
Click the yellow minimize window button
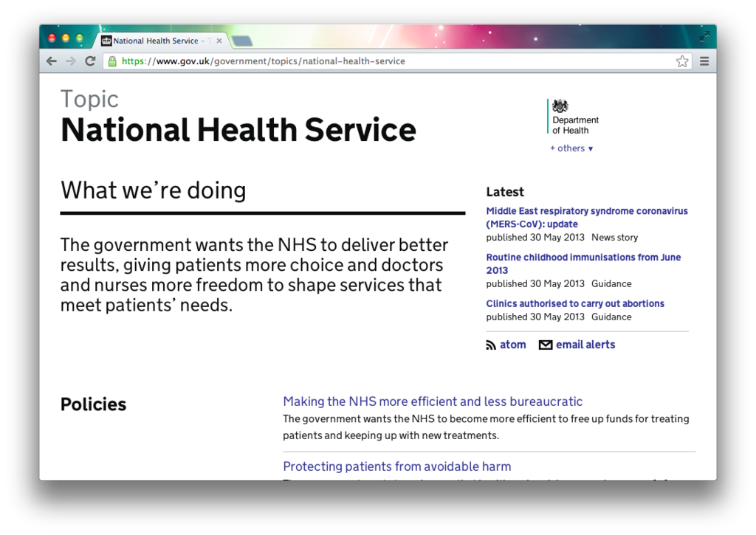coord(66,38)
